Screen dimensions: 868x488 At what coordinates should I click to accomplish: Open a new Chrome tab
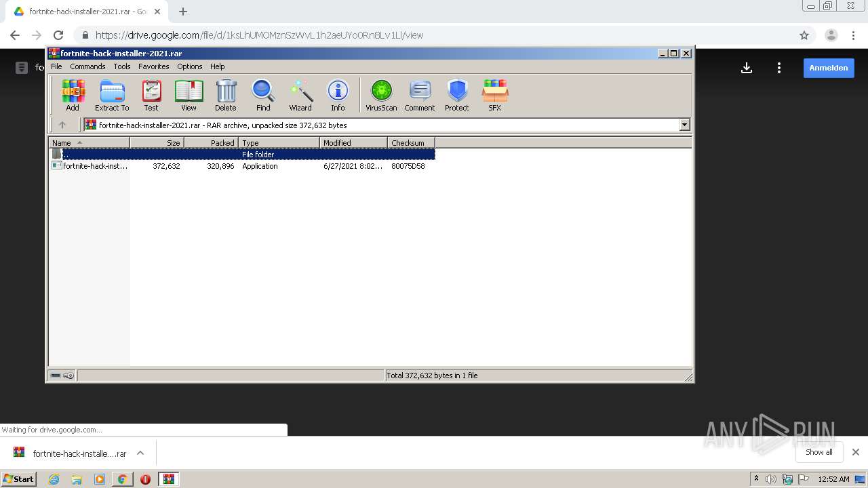[x=183, y=12]
